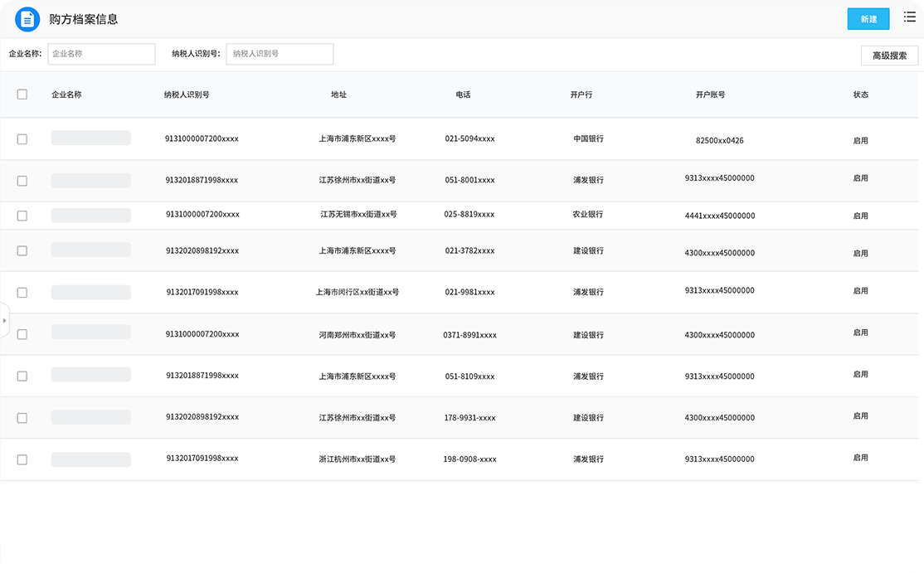The image size is (924, 573).
Task: Open 高级搜索 advanced search
Action: [889, 56]
